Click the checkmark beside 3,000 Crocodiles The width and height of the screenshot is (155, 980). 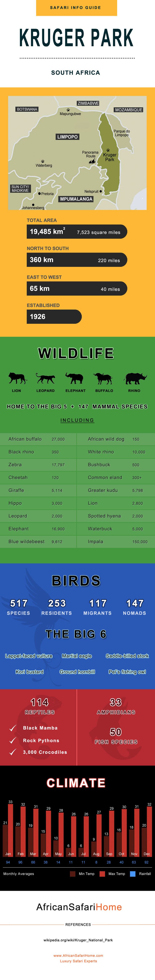[13, 752]
